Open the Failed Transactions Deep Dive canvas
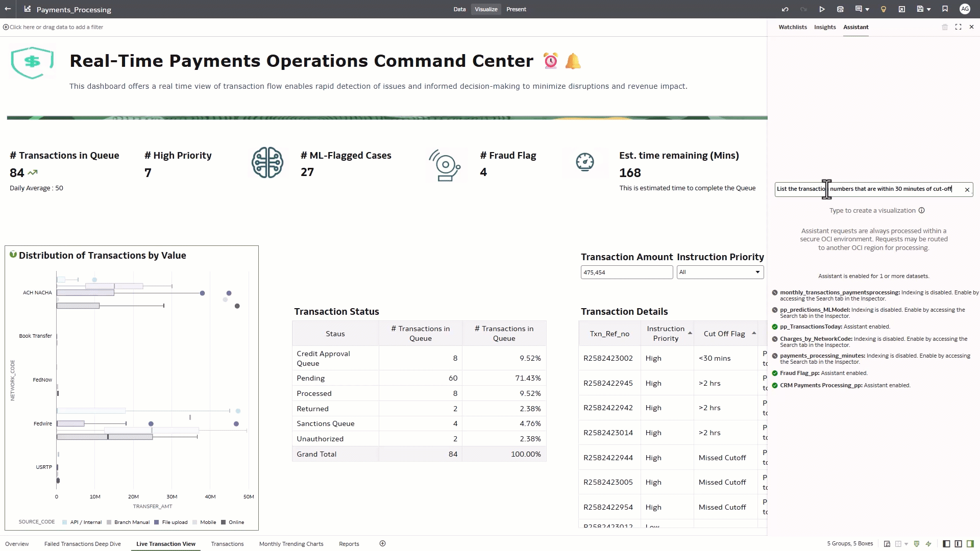Image resolution: width=980 pixels, height=551 pixels. tap(83, 544)
